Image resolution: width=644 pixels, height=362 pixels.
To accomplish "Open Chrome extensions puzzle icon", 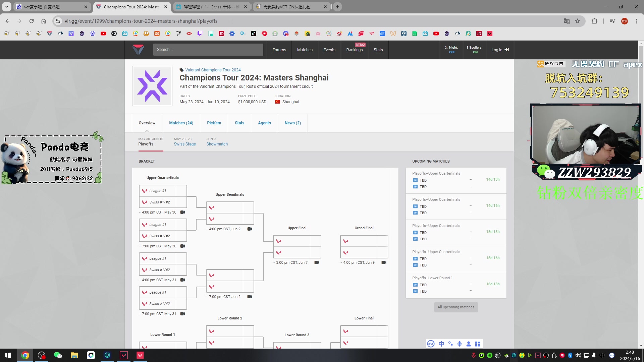I will coord(594,21).
